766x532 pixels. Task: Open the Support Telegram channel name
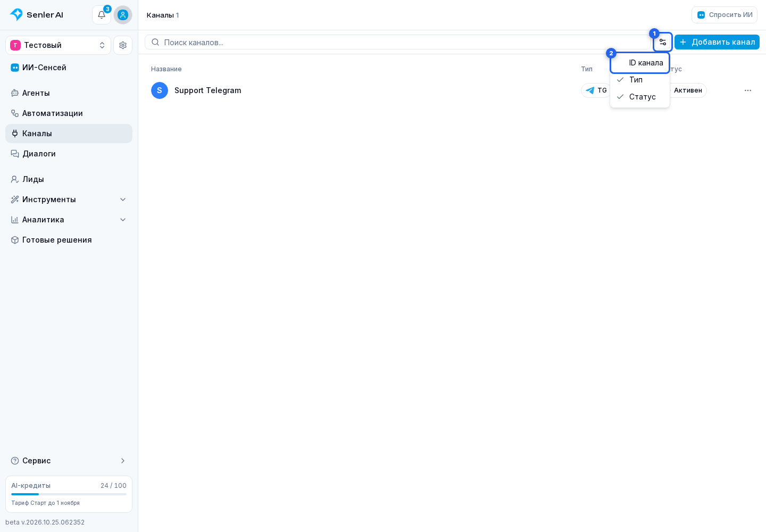(x=208, y=90)
